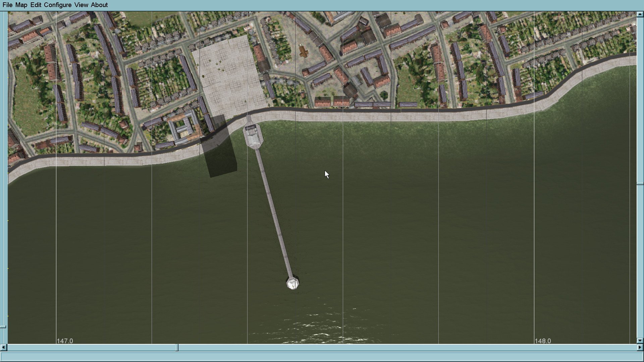
Task: Click the horizontal scrollbar right arrow
Action: tap(640, 348)
